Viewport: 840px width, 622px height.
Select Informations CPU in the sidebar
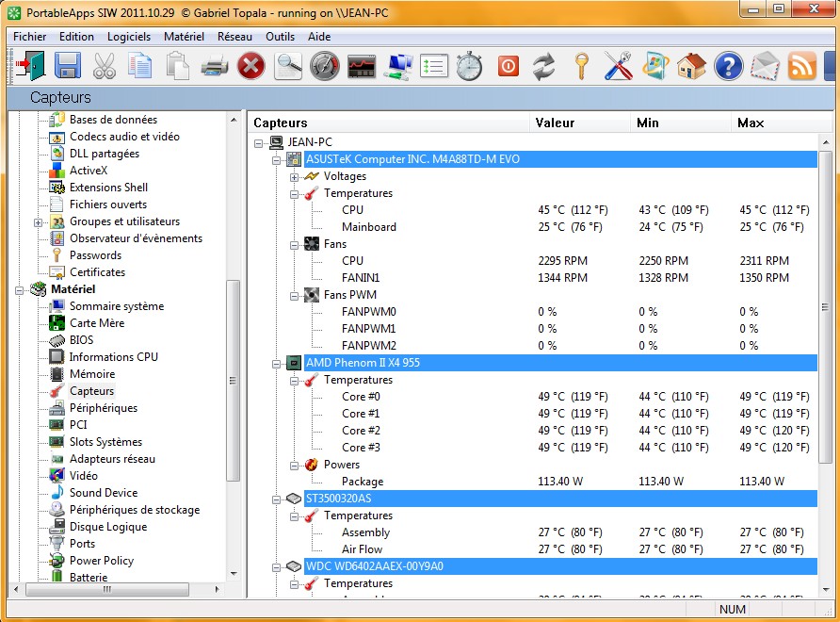[114, 356]
